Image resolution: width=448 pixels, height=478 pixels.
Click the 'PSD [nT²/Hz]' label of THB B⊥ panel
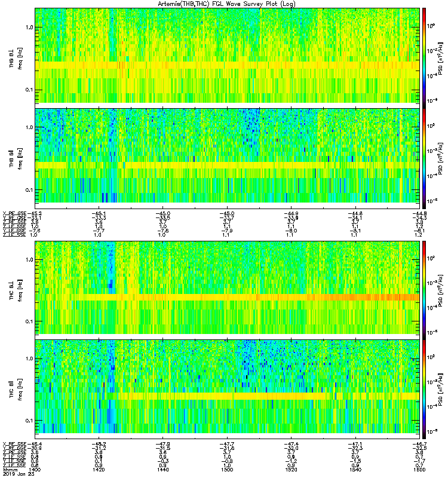tap(441, 59)
